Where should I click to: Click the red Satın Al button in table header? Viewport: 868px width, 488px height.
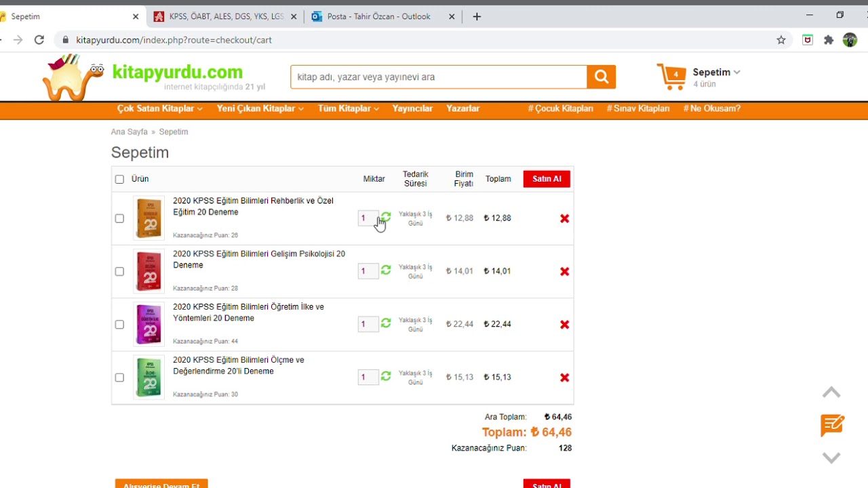click(x=547, y=179)
